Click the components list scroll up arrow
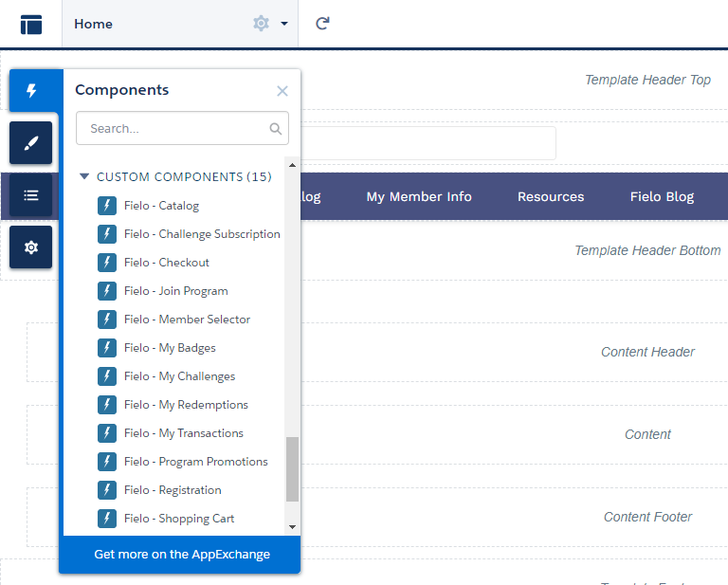728x585 pixels. click(x=292, y=165)
